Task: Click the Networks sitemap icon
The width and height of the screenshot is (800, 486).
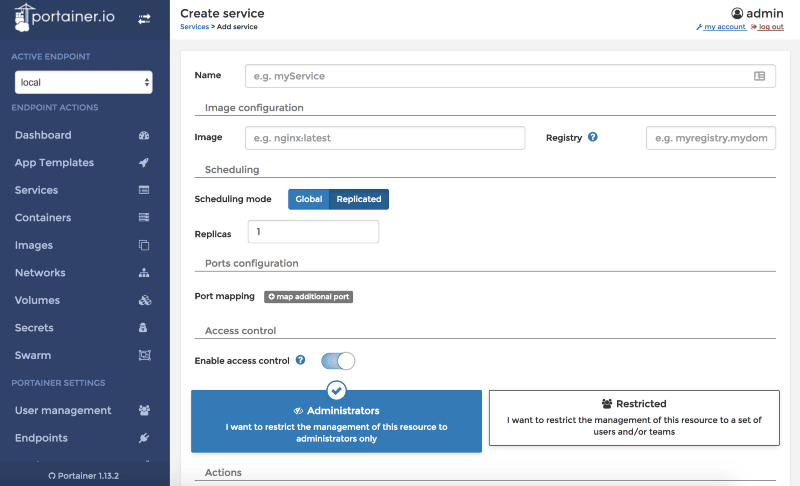Action: [144, 273]
